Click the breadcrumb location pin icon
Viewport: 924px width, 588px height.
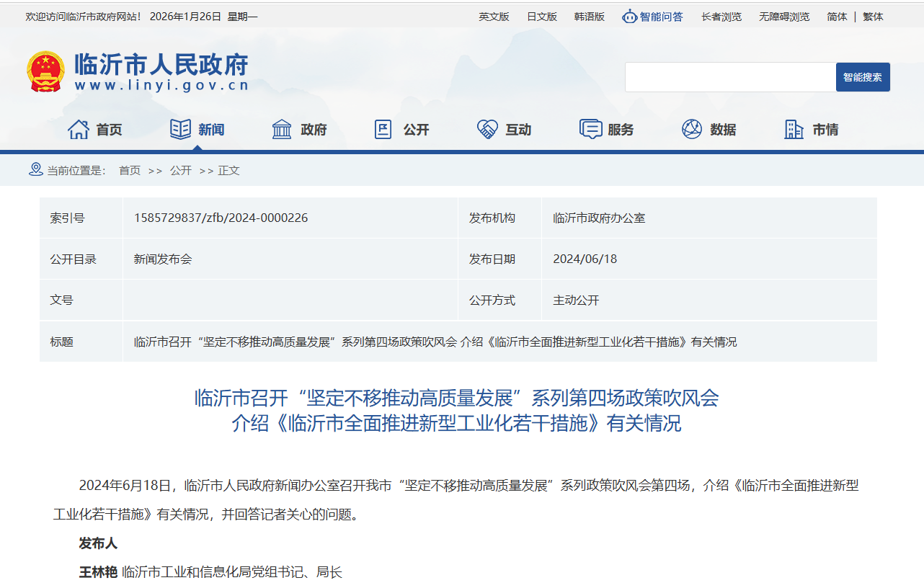(34, 170)
